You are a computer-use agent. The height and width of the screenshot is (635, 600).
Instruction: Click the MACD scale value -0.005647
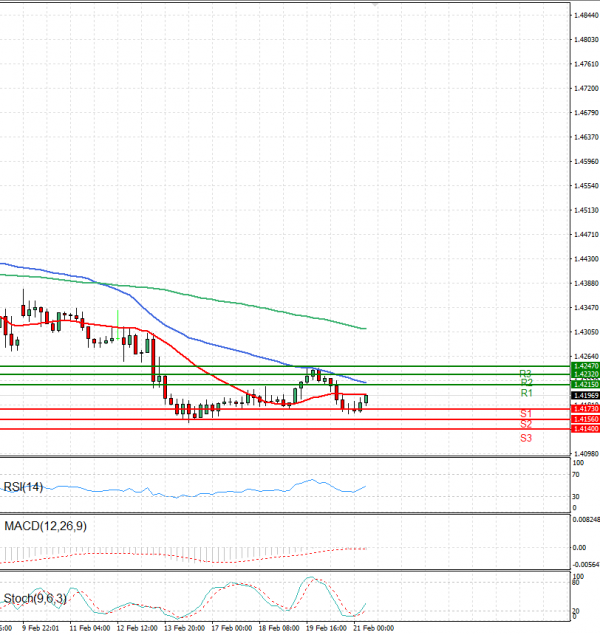coord(586,565)
